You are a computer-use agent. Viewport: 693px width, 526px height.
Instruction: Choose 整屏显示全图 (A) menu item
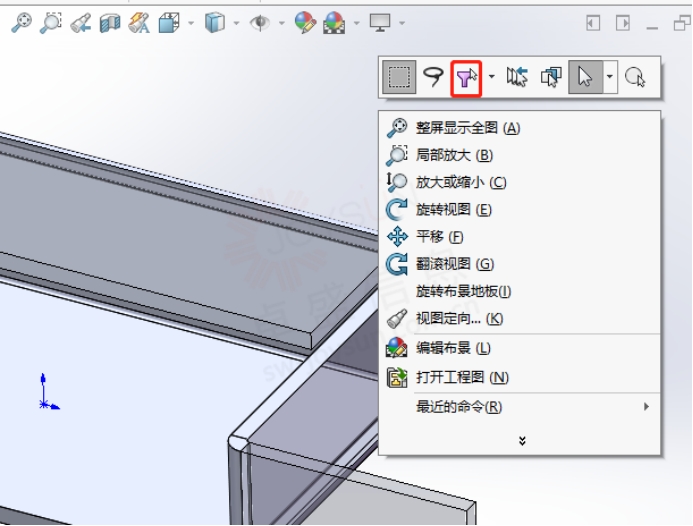(x=520, y=128)
